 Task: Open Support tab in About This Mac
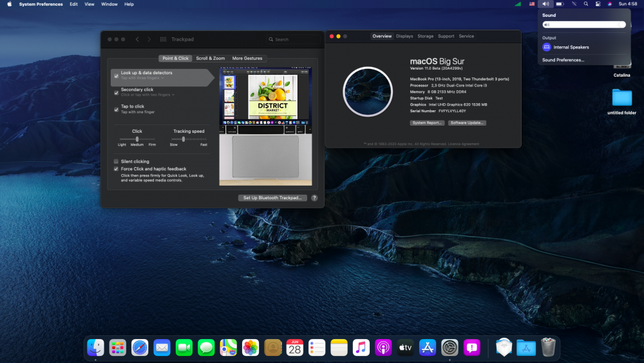pos(446,36)
